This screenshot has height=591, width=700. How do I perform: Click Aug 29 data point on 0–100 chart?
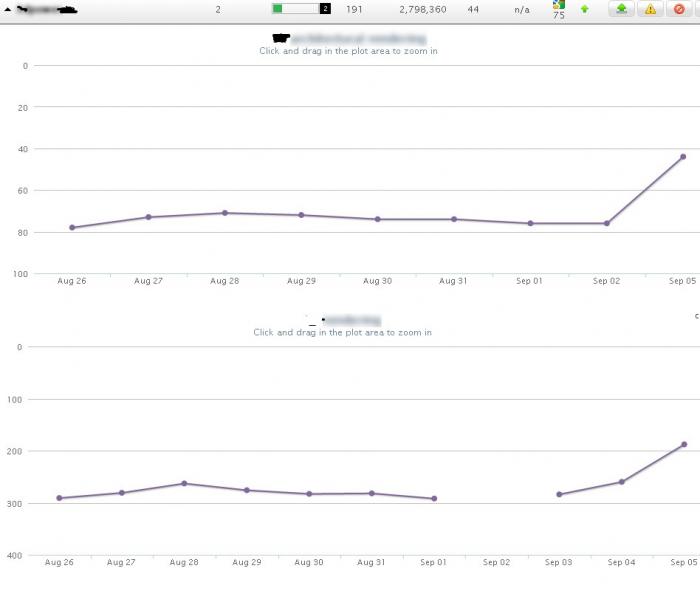(301, 215)
